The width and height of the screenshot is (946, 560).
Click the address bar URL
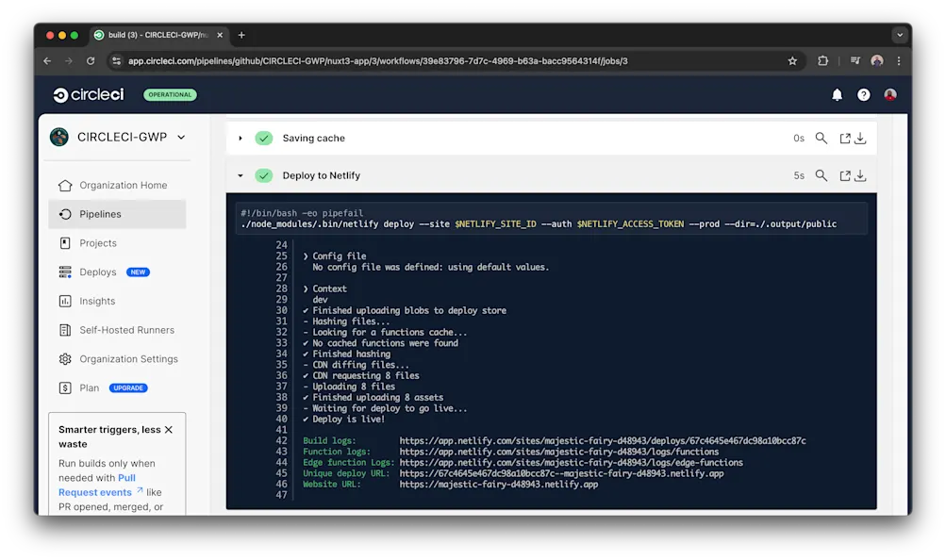coord(377,61)
